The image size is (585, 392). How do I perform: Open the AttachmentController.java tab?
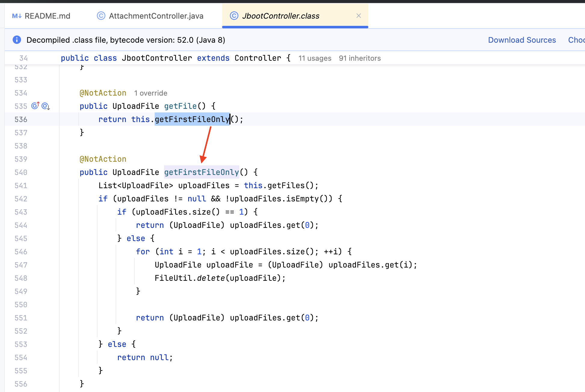pyautogui.click(x=156, y=16)
